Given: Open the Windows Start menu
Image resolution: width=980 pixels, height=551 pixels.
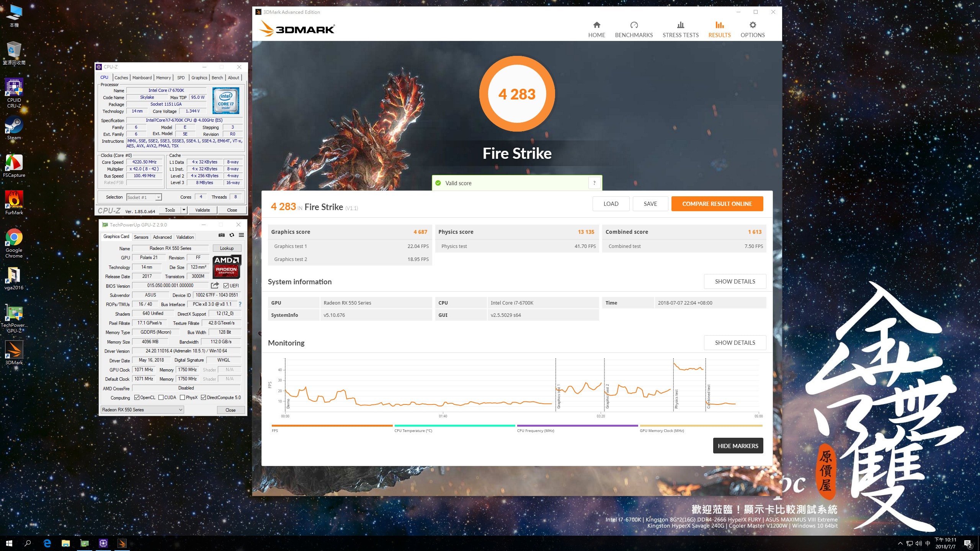Looking at the screenshot, I should 9,543.
